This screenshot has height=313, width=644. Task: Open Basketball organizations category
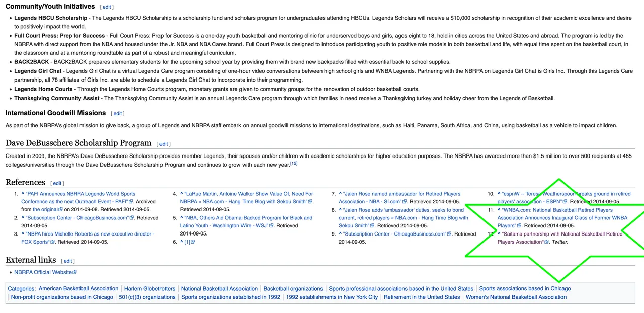coord(293,289)
